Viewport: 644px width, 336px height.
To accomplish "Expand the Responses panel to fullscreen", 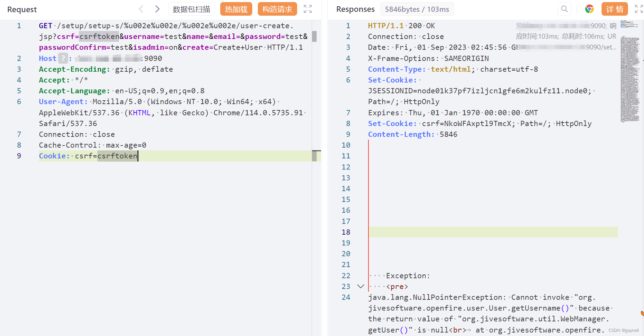I will (x=639, y=9).
